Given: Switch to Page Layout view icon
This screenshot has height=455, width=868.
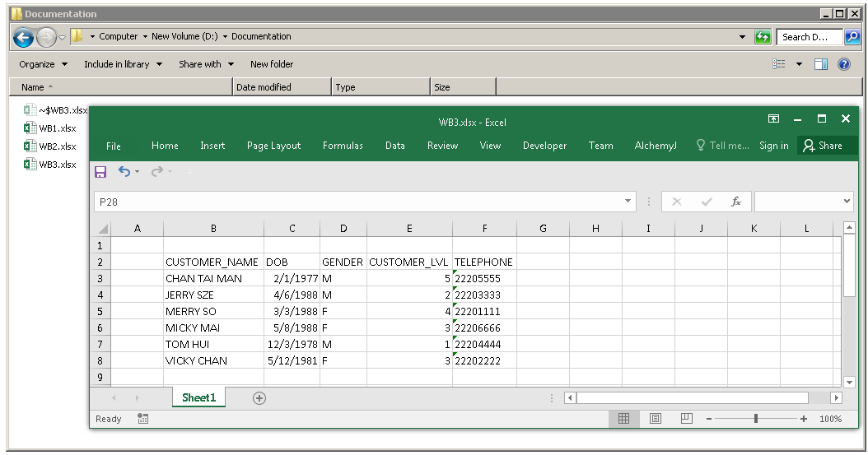Looking at the screenshot, I should coord(655,419).
